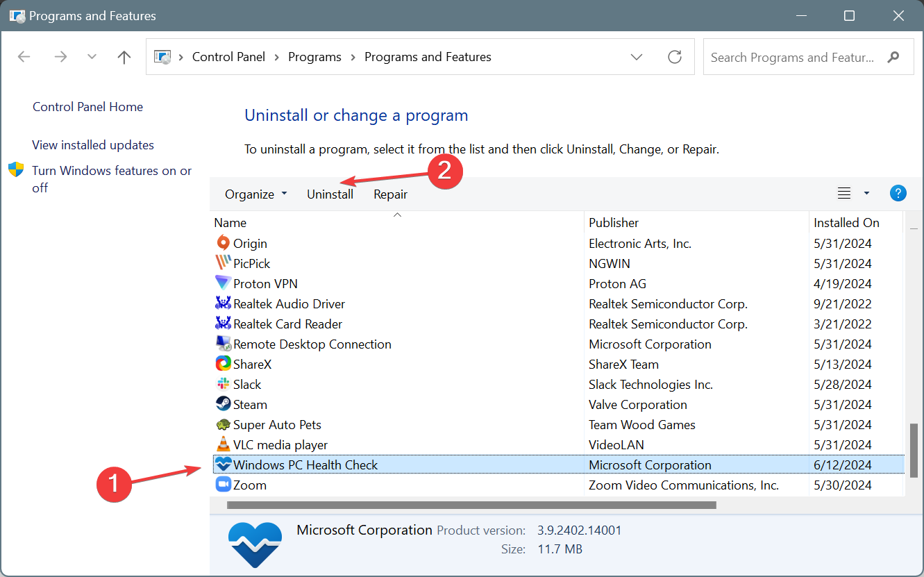Screen dimensions: 924x577
Task: Select the Realtek Audio Driver name
Action: coord(289,303)
